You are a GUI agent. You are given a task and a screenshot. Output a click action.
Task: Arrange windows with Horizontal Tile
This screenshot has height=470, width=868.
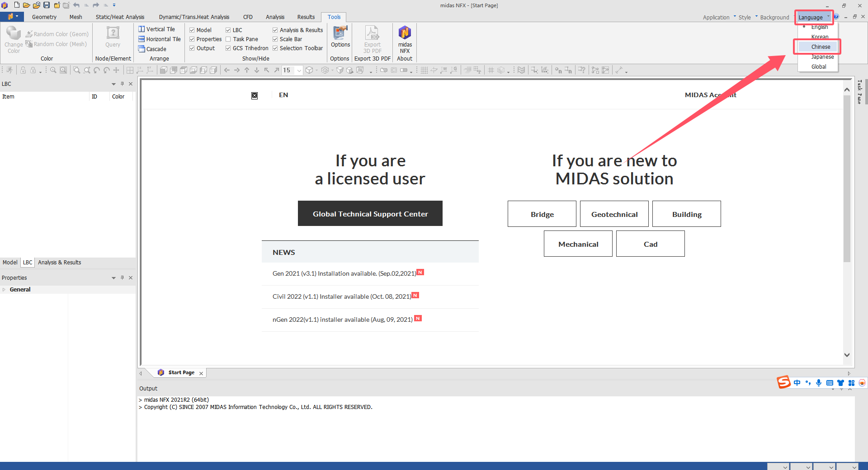[160, 39]
